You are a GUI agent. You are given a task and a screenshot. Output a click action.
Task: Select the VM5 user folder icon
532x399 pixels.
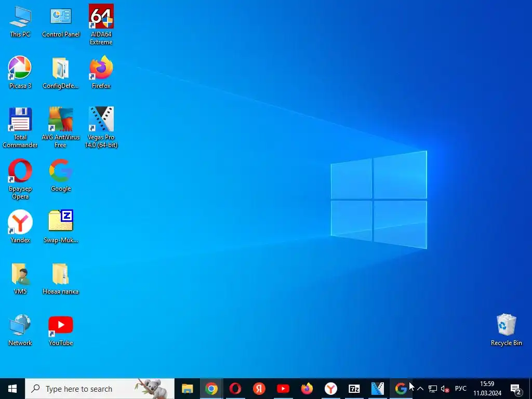pos(20,278)
